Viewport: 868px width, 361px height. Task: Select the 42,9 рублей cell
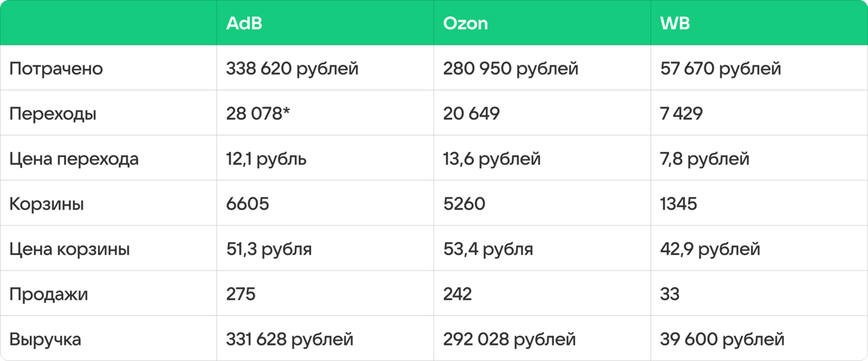710,249
